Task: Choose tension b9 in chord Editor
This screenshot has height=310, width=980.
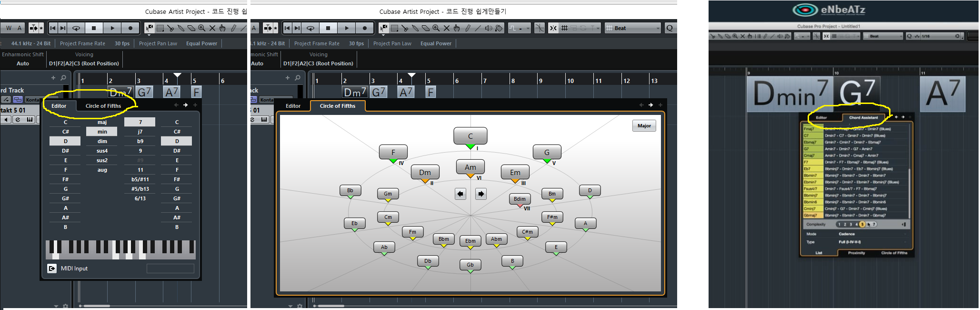Action: point(140,141)
